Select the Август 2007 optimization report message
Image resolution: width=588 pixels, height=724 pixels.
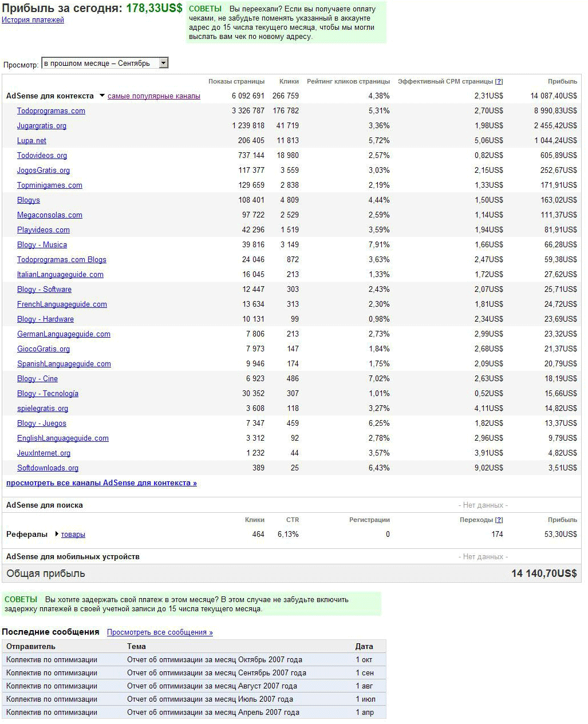click(x=194, y=686)
